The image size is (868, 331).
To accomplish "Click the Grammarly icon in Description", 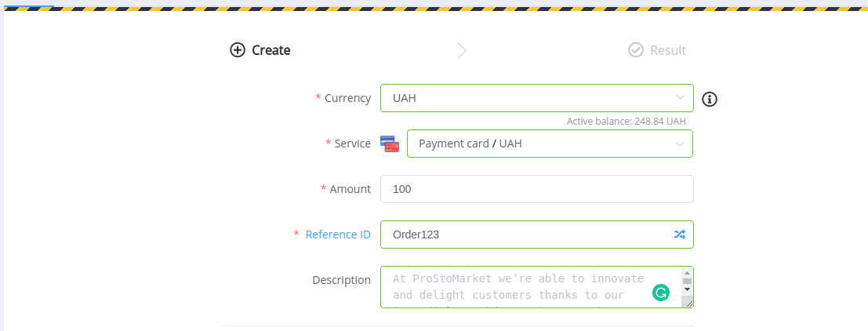I will [x=661, y=293].
